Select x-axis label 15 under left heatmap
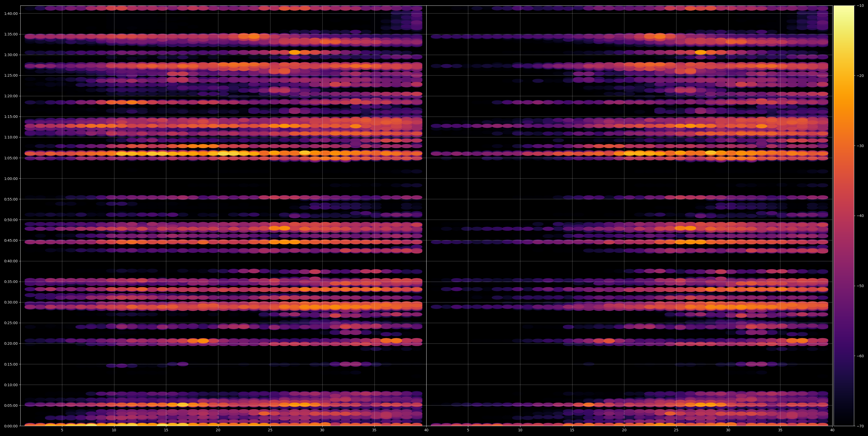The height and width of the screenshot is (436, 868). 166,430
